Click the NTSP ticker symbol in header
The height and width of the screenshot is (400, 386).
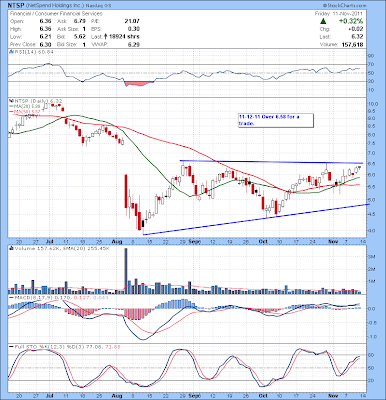[x=16, y=6]
